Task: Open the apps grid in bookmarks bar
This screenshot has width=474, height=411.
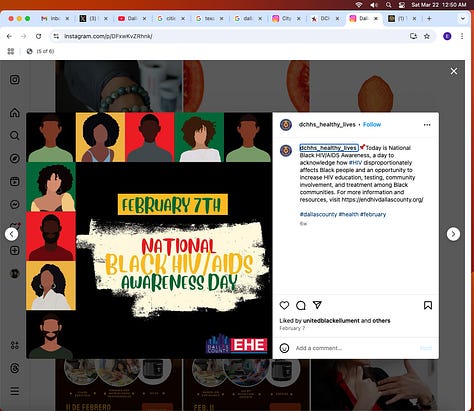Action: click(11, 51)
